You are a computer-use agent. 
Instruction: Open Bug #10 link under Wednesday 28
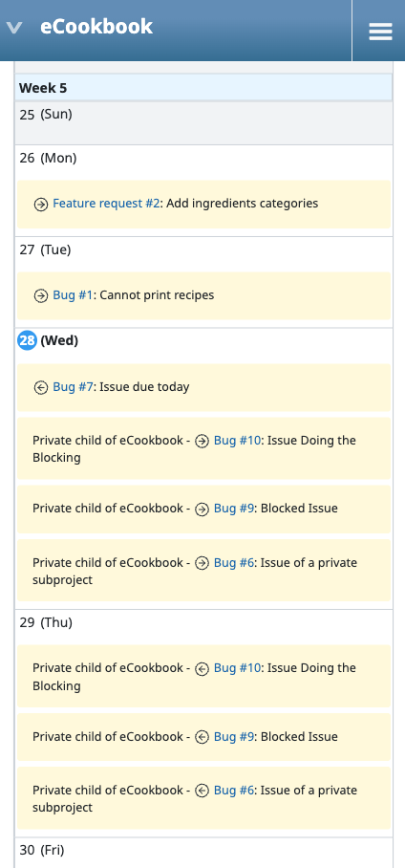coord(237,440)
